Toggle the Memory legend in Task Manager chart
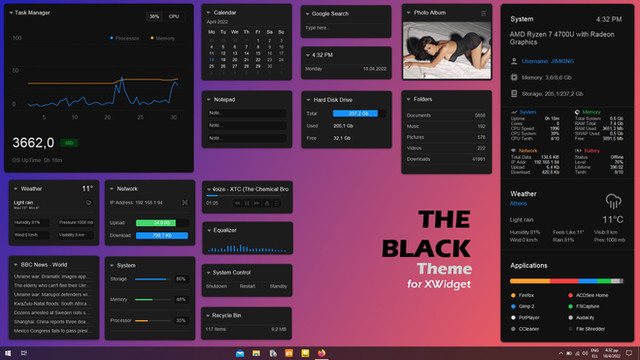 coord(162,38)
